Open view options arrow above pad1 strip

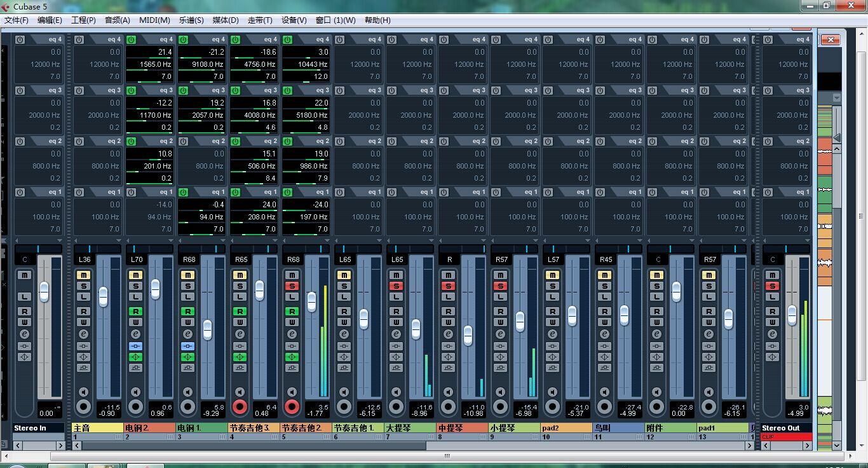click(744, 240)
